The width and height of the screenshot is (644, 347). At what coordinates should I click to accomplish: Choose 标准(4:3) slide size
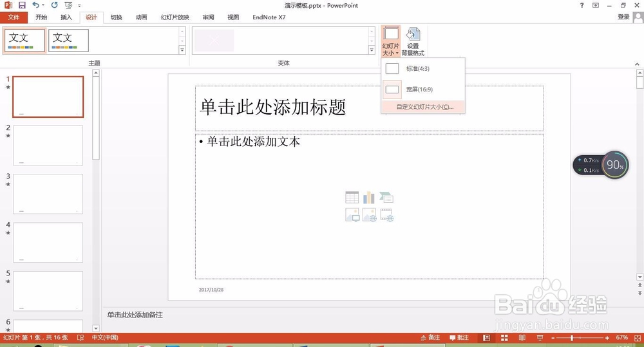(423, 69)
